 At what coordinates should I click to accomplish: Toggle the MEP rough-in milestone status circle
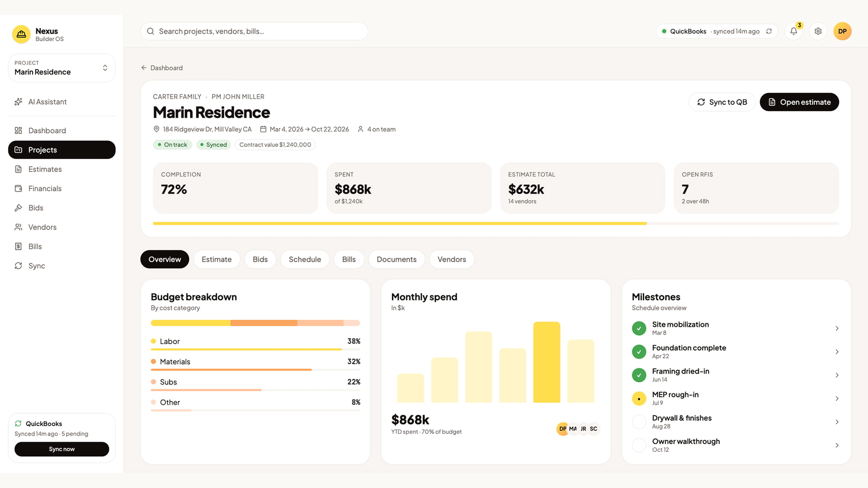coord(639,399)
